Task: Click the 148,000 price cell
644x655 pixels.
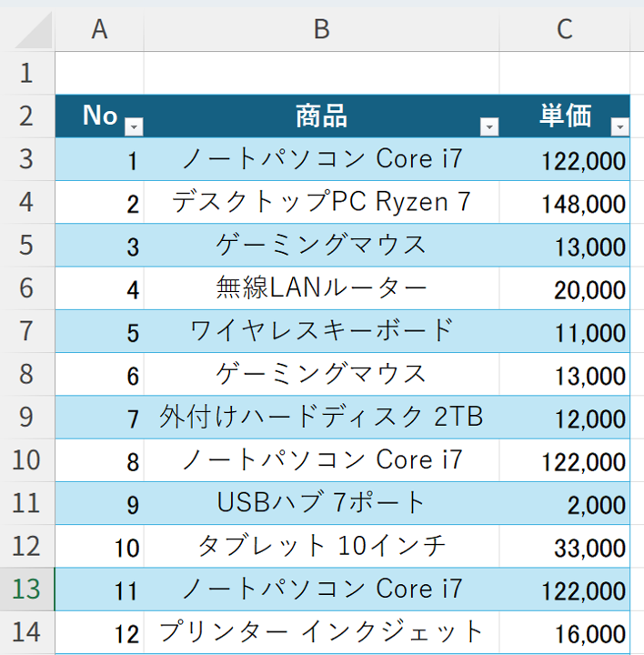Action: (565, 203)
